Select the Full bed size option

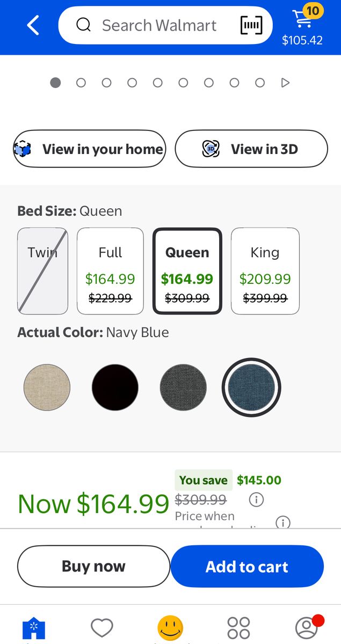point(110,271)
